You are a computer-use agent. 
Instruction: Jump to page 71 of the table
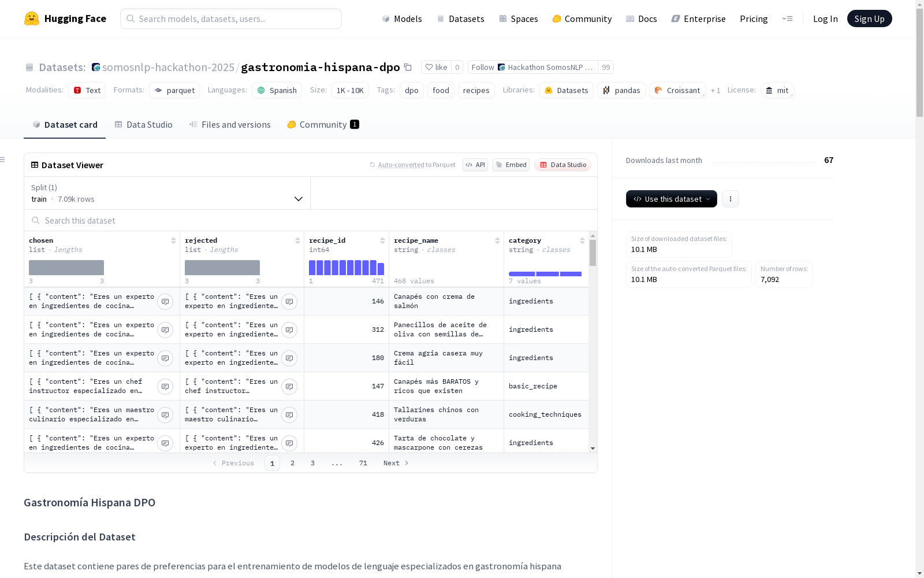click(x=363, y=463)
